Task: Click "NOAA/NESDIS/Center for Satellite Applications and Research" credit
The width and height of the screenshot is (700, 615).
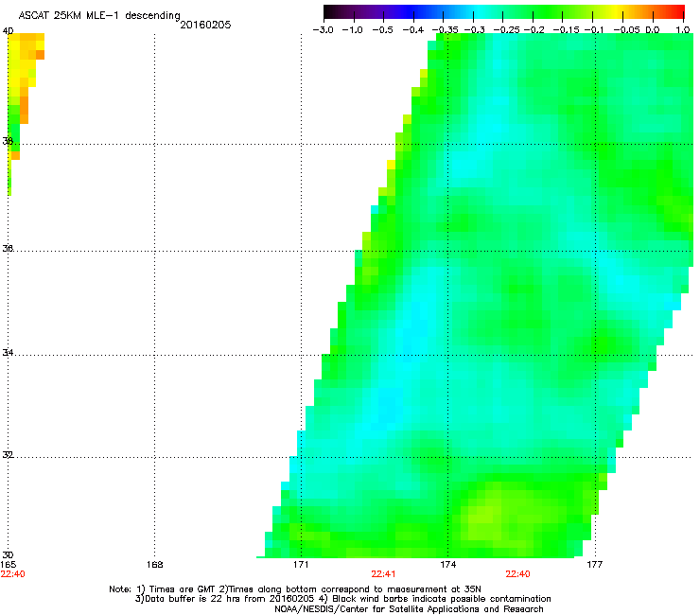Action: click(409, 609)
